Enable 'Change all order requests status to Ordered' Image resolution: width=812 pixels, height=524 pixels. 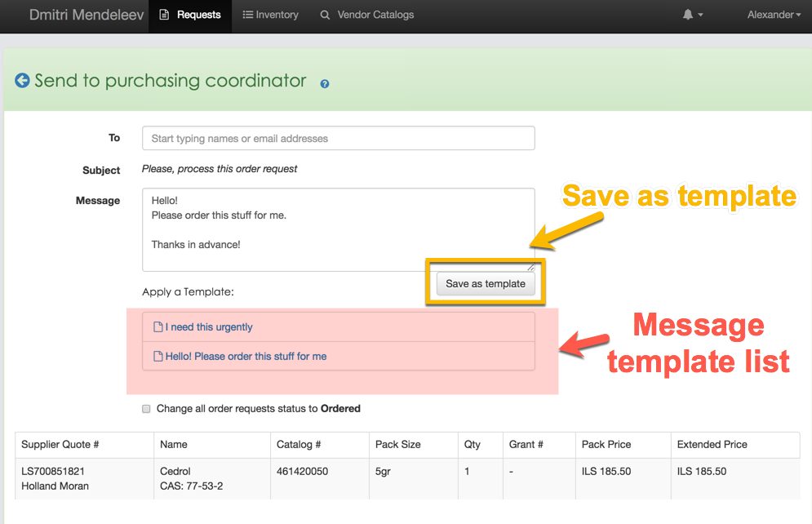coord(146,408)
